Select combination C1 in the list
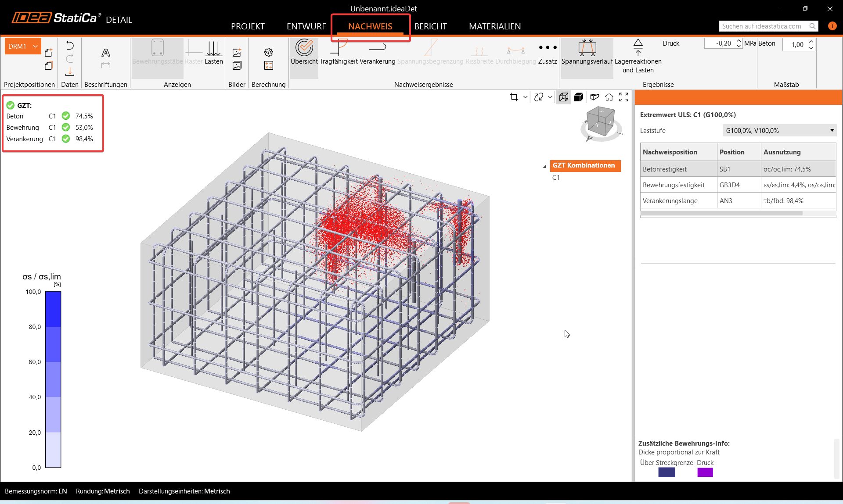This screenshot has height=504, width=843. point(556,178)
